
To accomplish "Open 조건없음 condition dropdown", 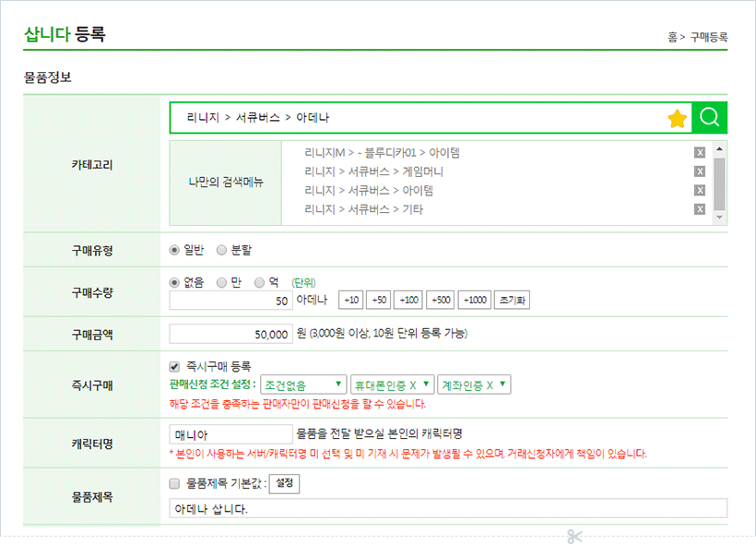I will 303,384.
